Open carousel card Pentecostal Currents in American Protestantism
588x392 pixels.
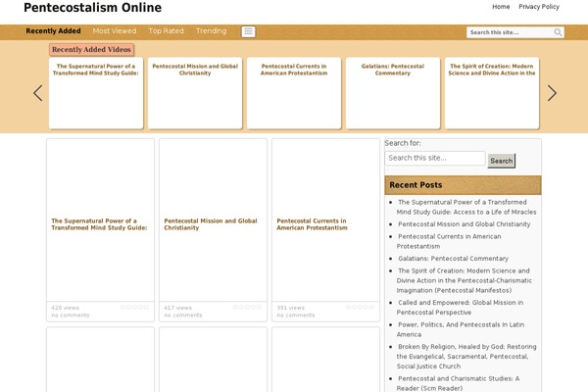(294, 93)
